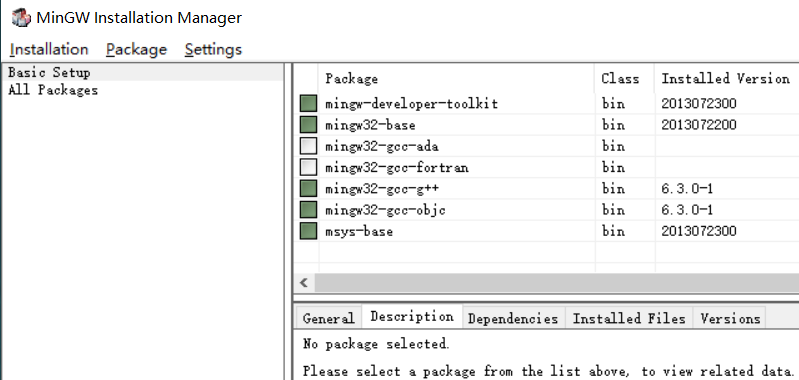Toggle the mingw32-gcc-g++ package checkbox
Screen dimensions: 799x380
pos(308,189)
